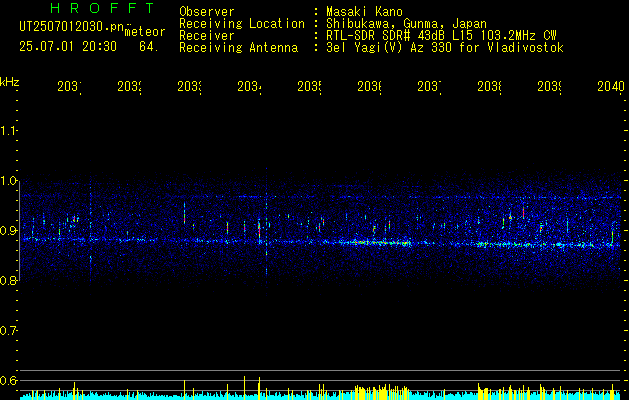Click the 2031 time axis marker
The image size is (629, 400).
click(69, 87)
